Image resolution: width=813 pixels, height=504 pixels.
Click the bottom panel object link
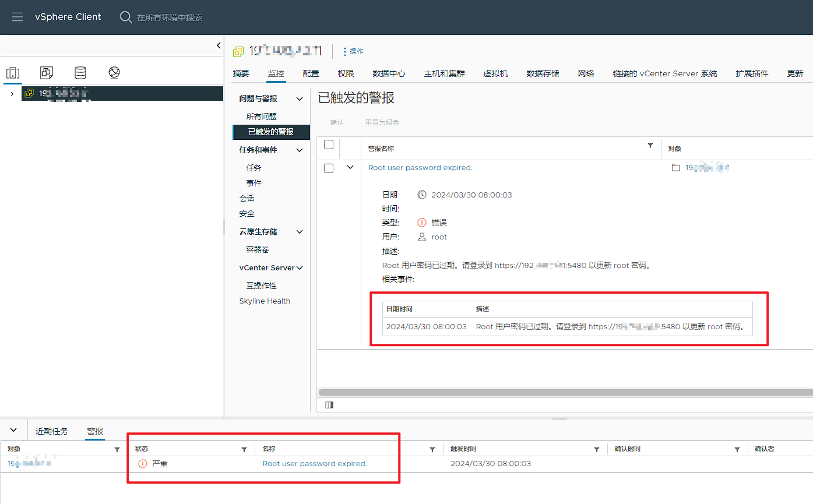[x=29, y=464]
